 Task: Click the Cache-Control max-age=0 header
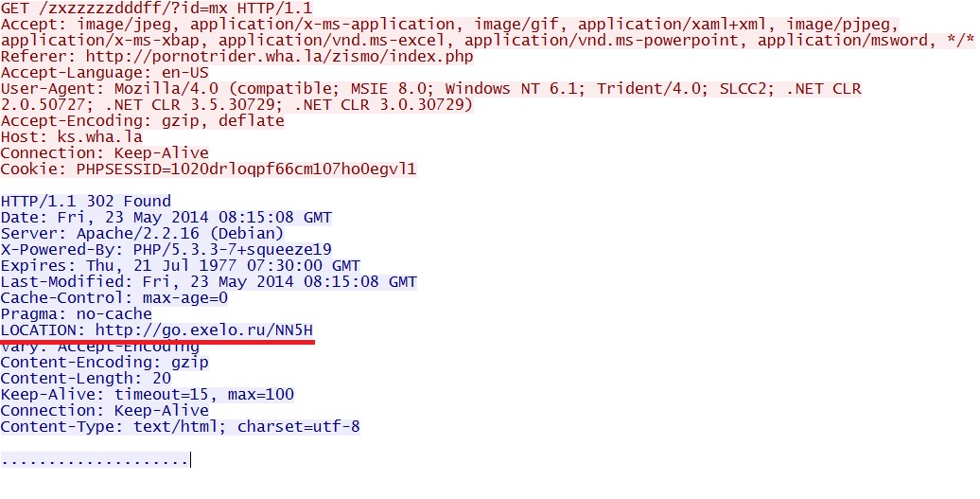(x=114, y=297)
